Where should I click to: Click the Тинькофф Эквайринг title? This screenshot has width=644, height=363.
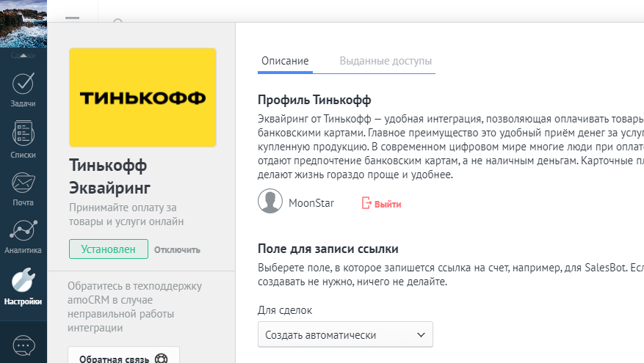(109, 177)
